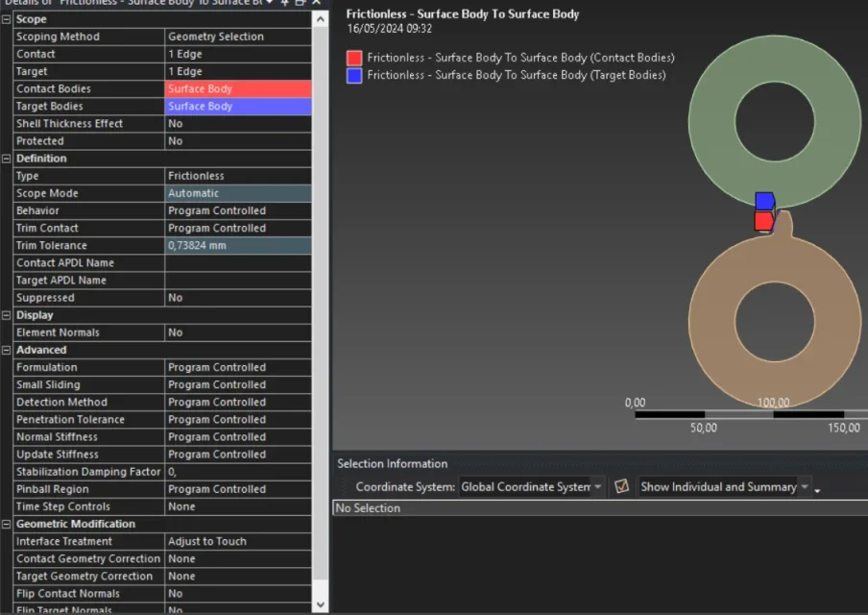Click the blue target label in viewport
The image size is (868, 615).
pyautogui.click(x=764, y=201)
